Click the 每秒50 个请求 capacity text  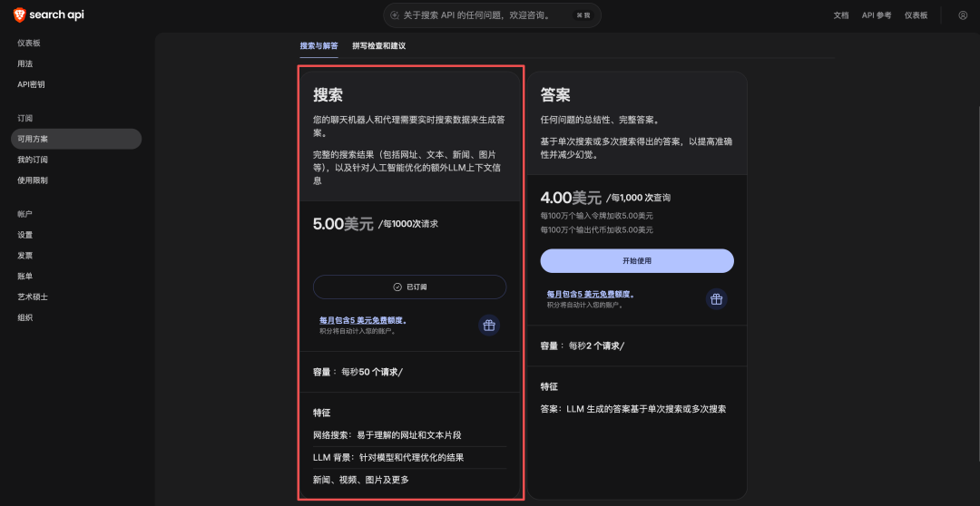[x=372, y=372]
